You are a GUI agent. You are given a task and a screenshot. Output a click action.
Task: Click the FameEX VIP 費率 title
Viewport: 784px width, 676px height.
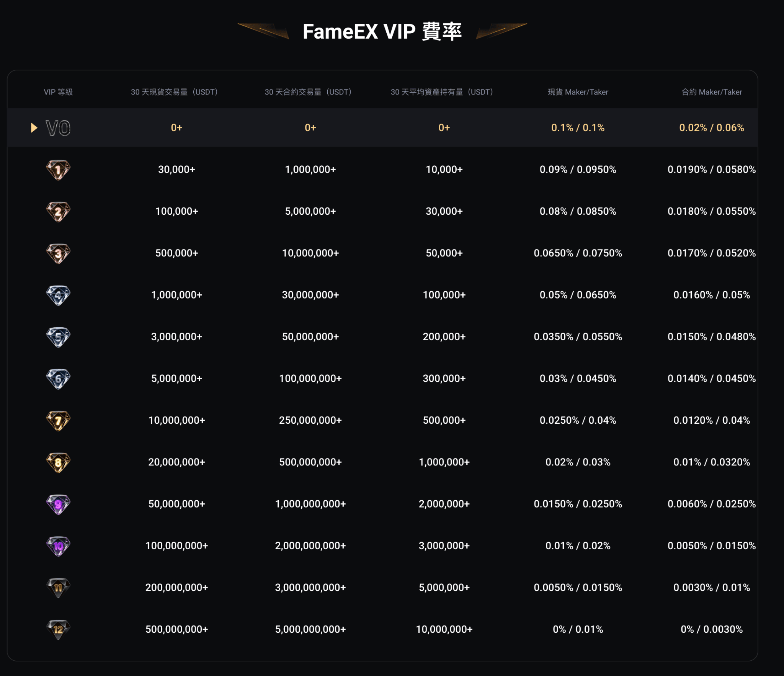[x=382, y=31]
